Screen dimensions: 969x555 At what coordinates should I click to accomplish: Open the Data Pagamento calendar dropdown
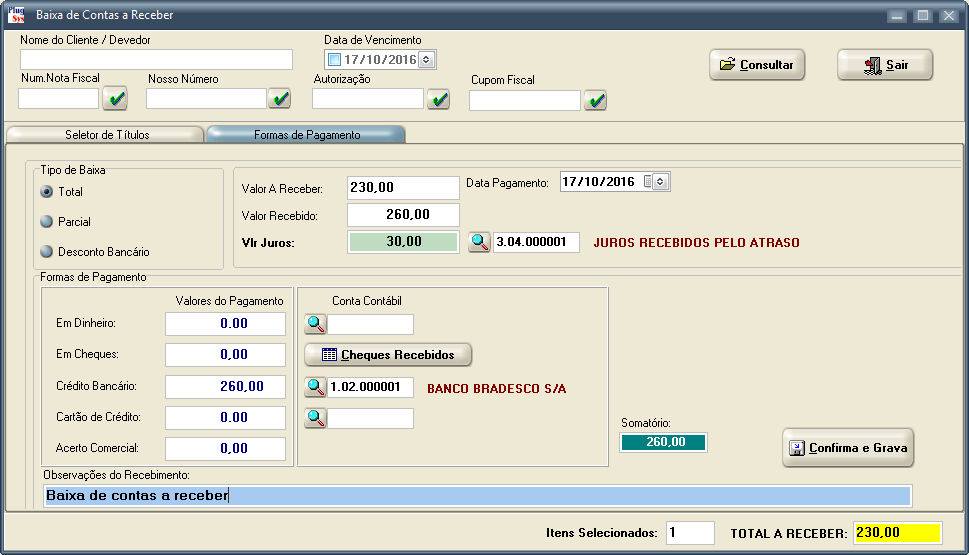648,182
